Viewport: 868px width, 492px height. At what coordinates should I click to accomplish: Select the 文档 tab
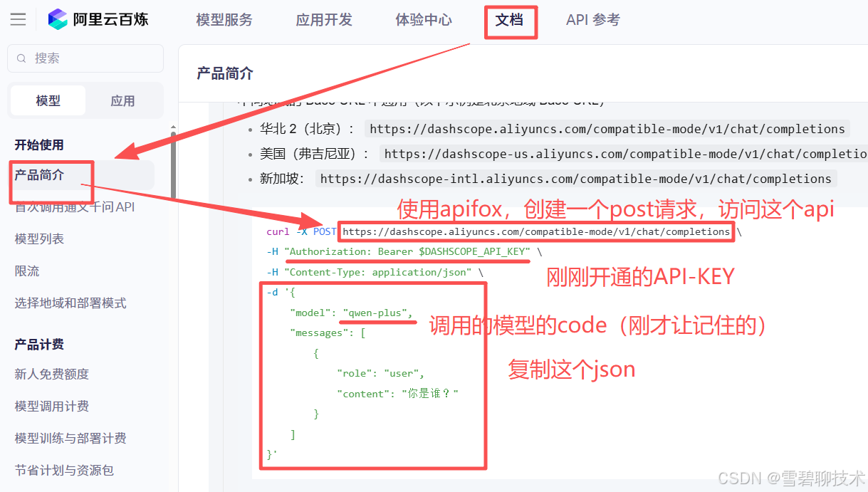pos(509,20)
